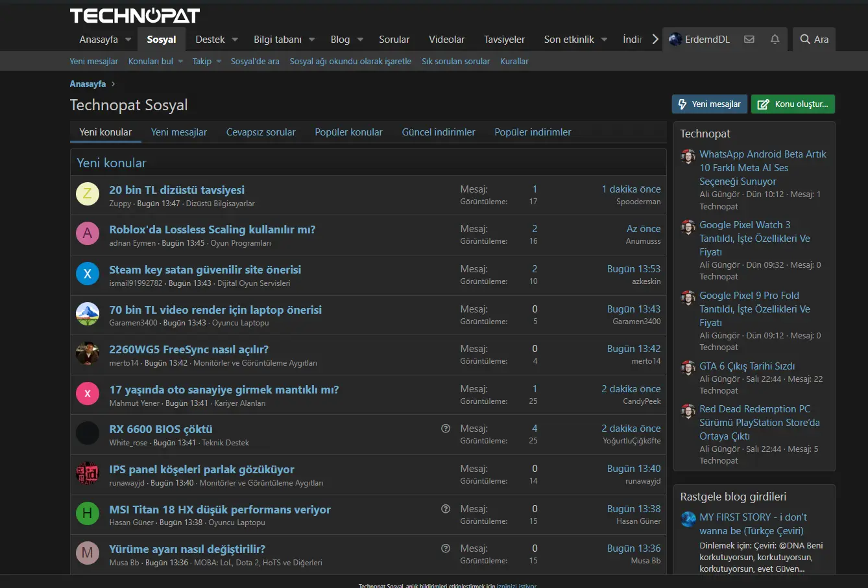Open the Sorular navigation item
The width and height of the screenshot is (868, 588).
(394, 40)
